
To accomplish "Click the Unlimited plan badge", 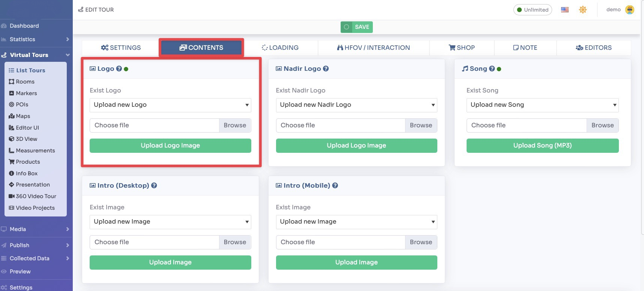I will click(x=533, y=10).
